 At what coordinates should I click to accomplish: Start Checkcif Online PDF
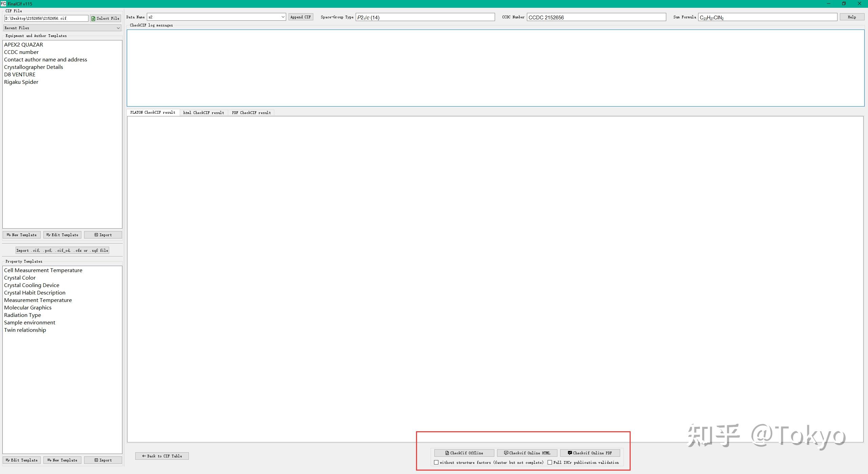590,453
